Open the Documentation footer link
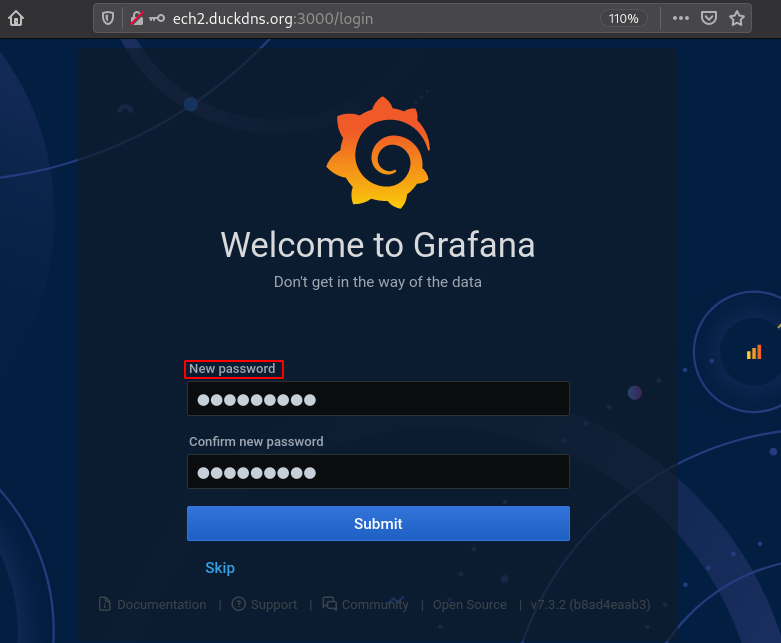The image size is (781, 643). 161,605
